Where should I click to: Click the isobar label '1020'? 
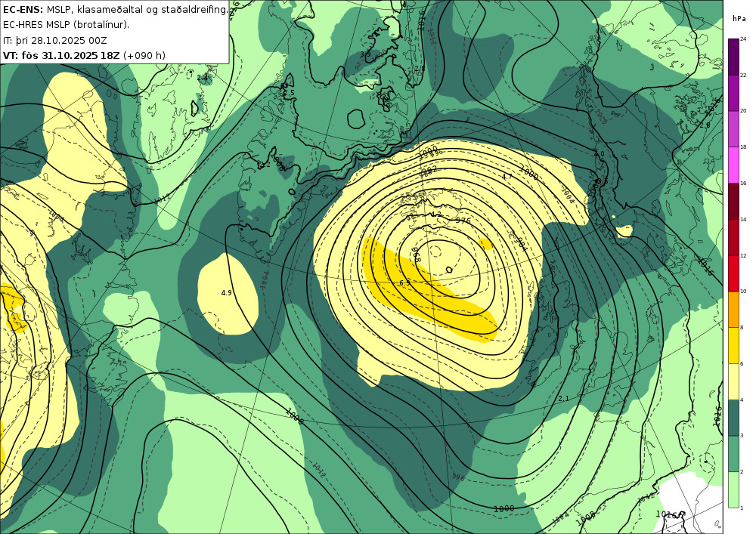(601, 117)
